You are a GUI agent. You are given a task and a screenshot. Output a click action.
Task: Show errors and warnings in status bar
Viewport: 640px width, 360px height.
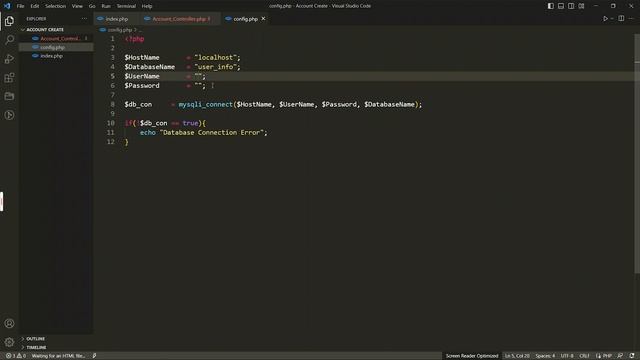coord(16,356)
